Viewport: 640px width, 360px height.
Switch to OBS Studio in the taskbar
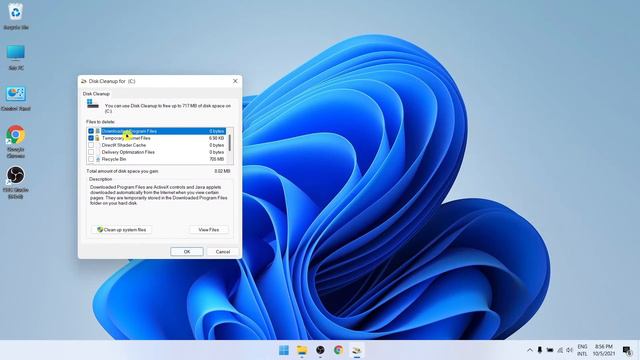pyautogui.click(x=320, y=350)
